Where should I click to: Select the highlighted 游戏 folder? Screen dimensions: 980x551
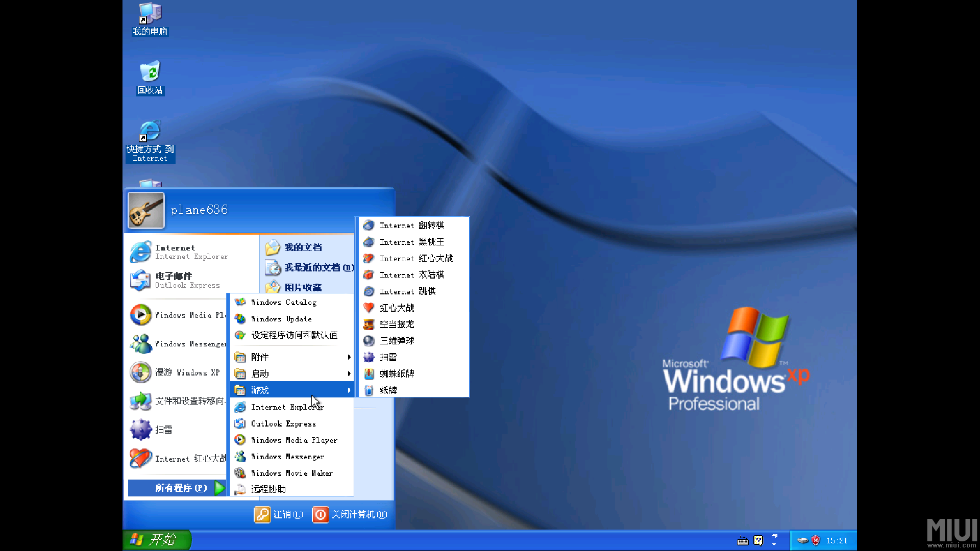click(x=292, y=390)
